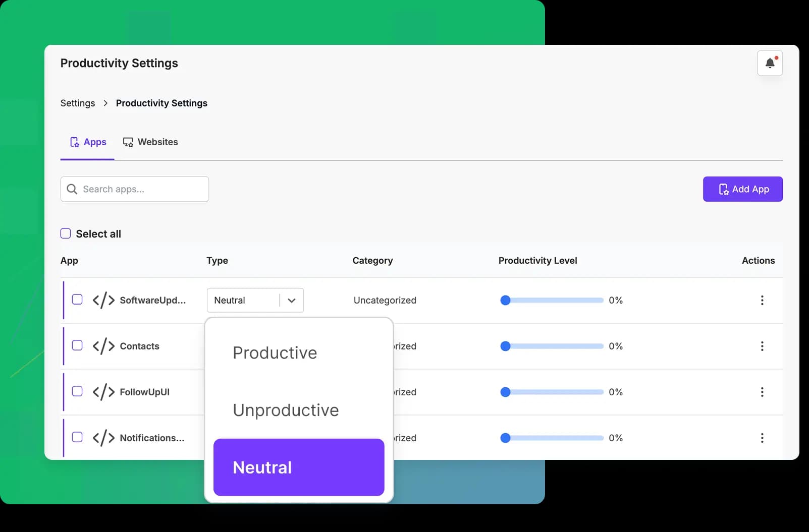
Task: Collapse the Neutral type dropdown chevron
Action: point(292,301)
